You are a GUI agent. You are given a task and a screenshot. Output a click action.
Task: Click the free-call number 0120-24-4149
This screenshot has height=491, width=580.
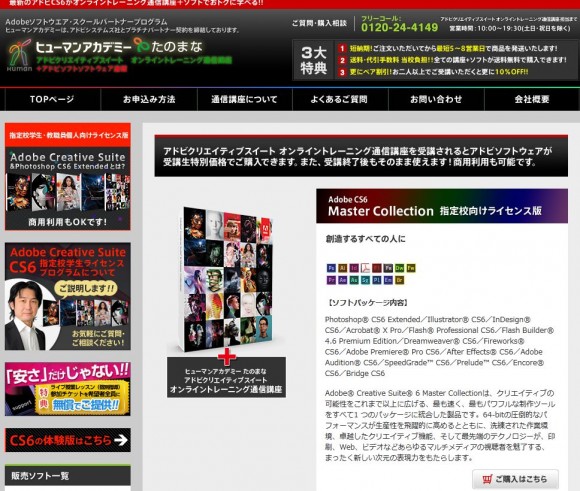pyautogui.click(x=399, y=27)
